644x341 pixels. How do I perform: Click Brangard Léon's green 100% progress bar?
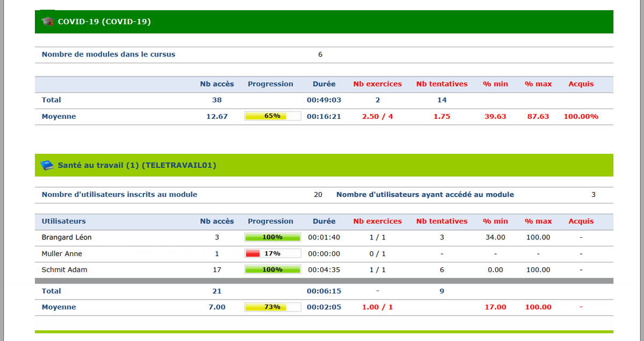273,237
